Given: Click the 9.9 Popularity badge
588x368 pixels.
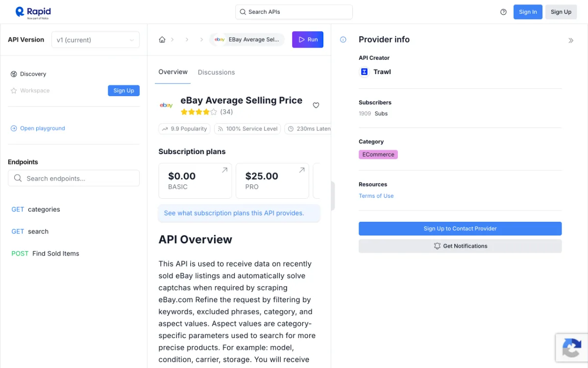Looking at the screenshot, I should 185,129.
